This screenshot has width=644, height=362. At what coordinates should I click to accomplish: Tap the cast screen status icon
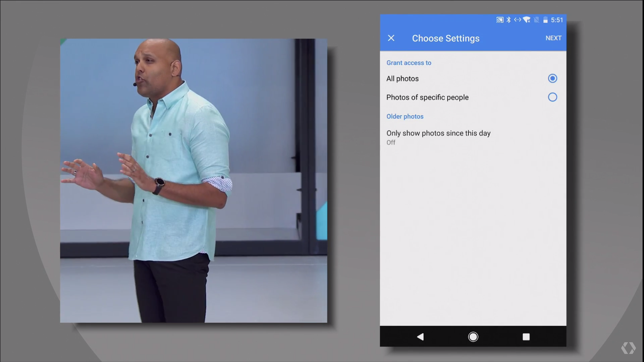point(500,20)
